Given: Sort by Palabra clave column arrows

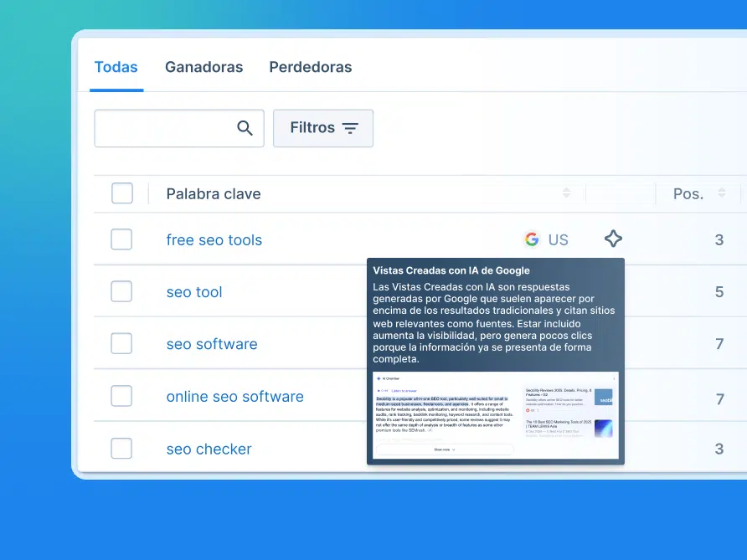Looking at the screenshot, I should (566, 193).
